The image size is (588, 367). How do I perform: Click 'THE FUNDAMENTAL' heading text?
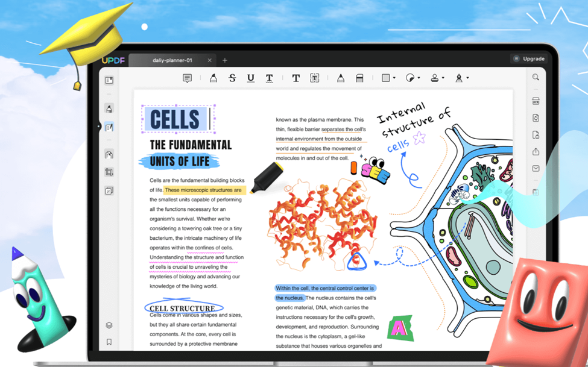pos(191,145)
